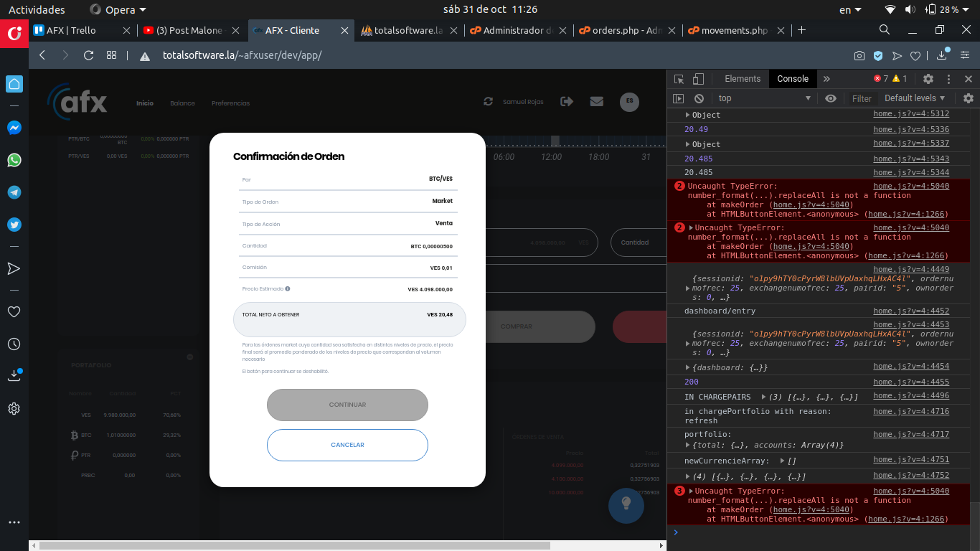Viewport: 980px width, 551px height.
Task: Click the CANCELAR button in the dialog
Action: tap(347, 445)
